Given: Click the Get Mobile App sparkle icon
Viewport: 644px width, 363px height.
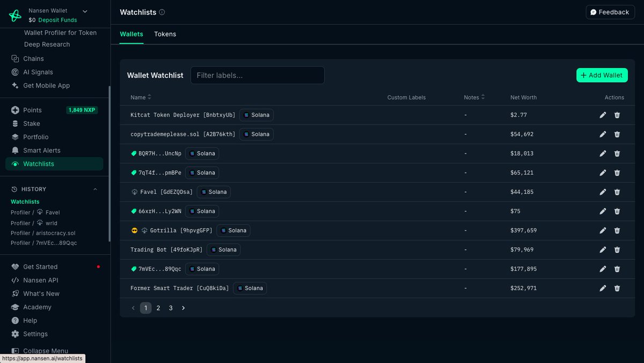Looking at the screenshot, I should (15, 85).
